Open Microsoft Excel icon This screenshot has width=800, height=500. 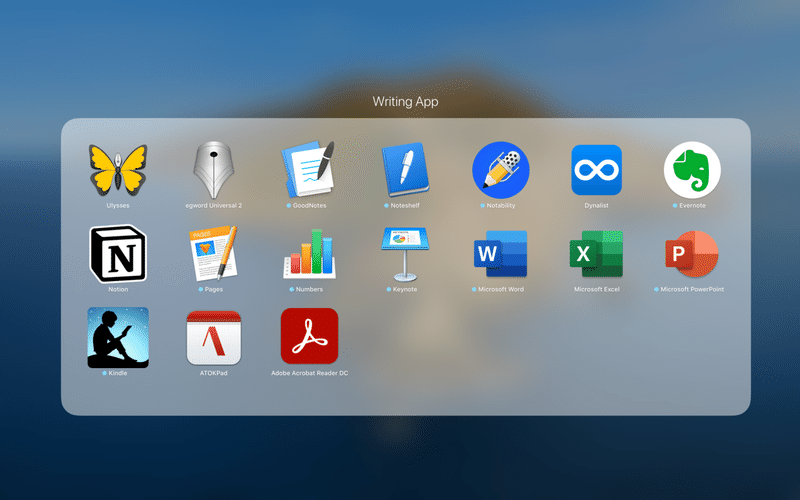[x=596, y=254]
